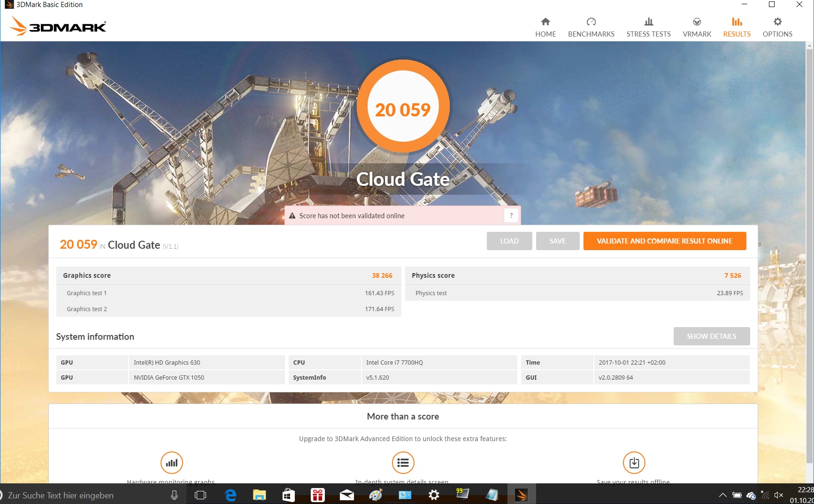Click the More than a score heading

click(x=403, y=416)
